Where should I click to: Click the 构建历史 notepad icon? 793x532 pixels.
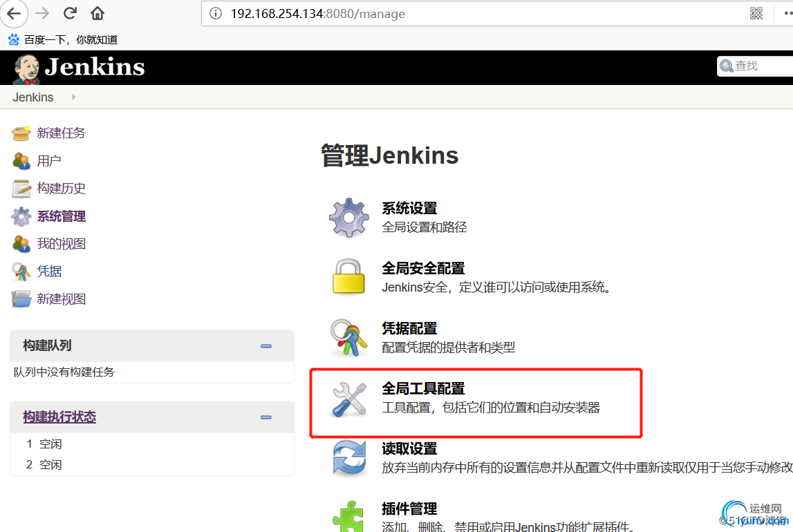point(21,189)
